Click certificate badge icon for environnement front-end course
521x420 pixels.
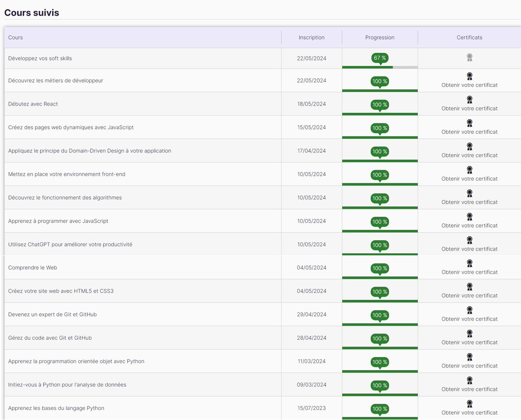pos(469,170)
